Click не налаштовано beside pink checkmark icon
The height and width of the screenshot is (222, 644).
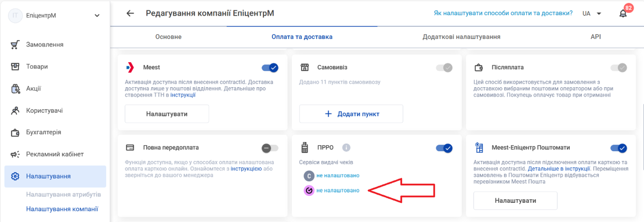pyautogui.click(x=338, y=191)
